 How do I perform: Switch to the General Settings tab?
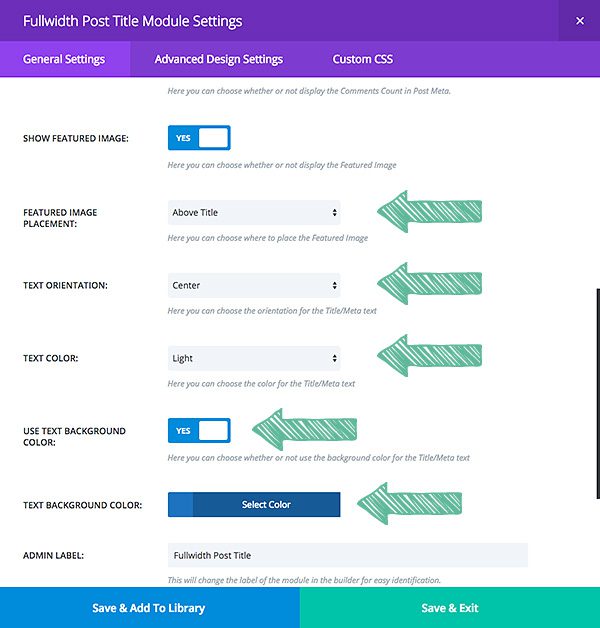pos(64,59)
